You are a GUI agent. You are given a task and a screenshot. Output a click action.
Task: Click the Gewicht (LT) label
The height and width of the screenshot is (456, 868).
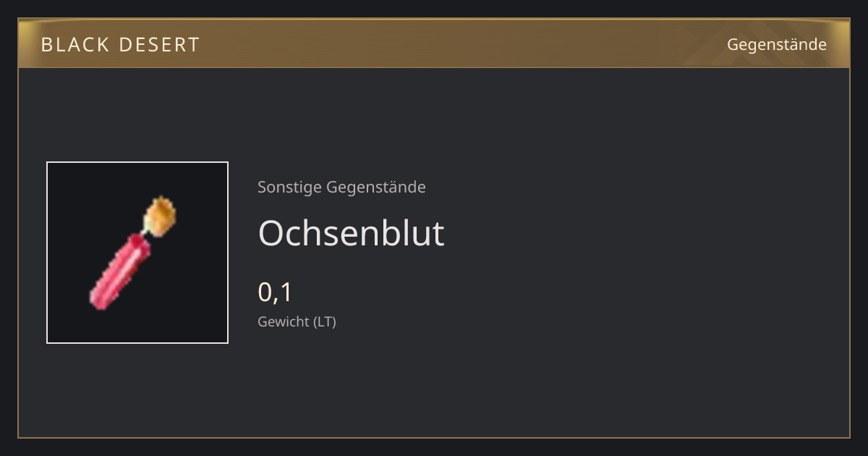pos(297,322)
